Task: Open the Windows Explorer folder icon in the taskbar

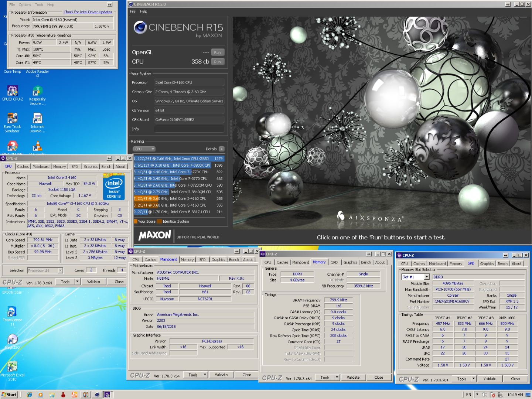Action: (x=52, y=395)
